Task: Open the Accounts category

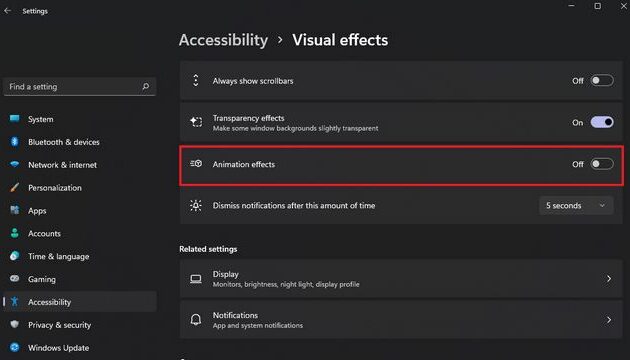Action: pos(80,233)
